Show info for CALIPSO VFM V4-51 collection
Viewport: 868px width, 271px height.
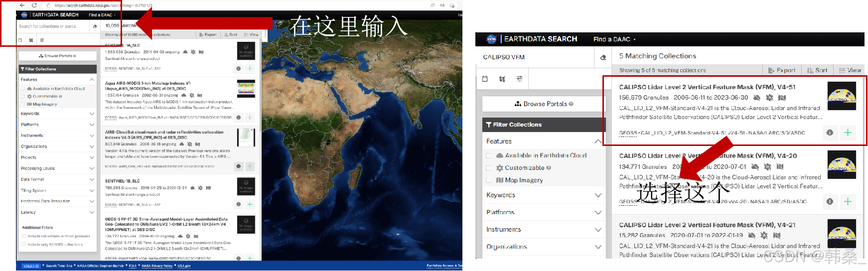tap(830, 133)
